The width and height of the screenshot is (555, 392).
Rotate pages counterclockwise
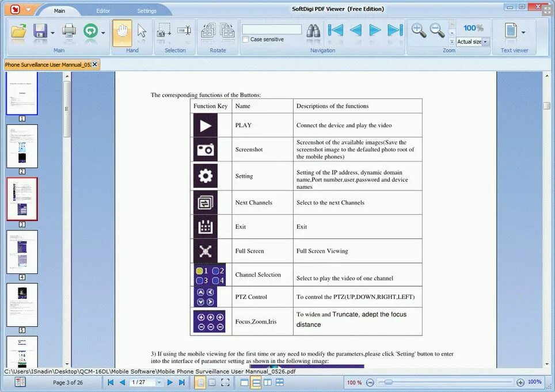click(x=208, y=31)
